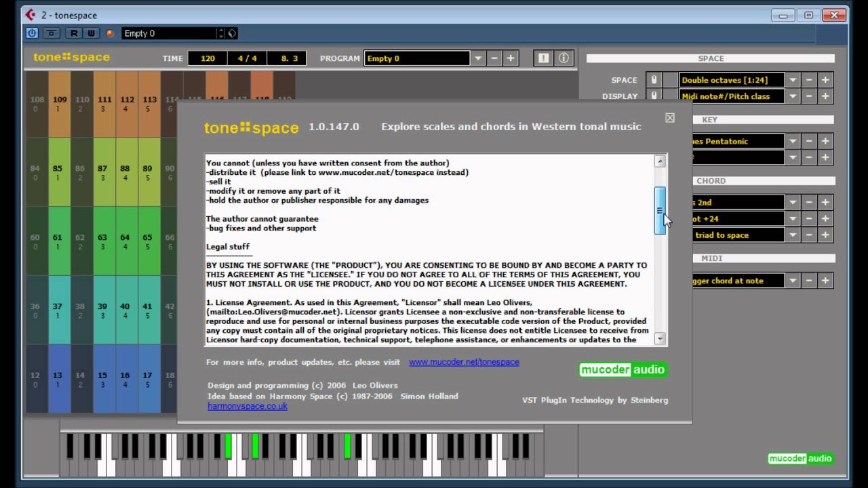Click minus button beside Pentatonic key
868x488 pixels.
coord(809,141)
